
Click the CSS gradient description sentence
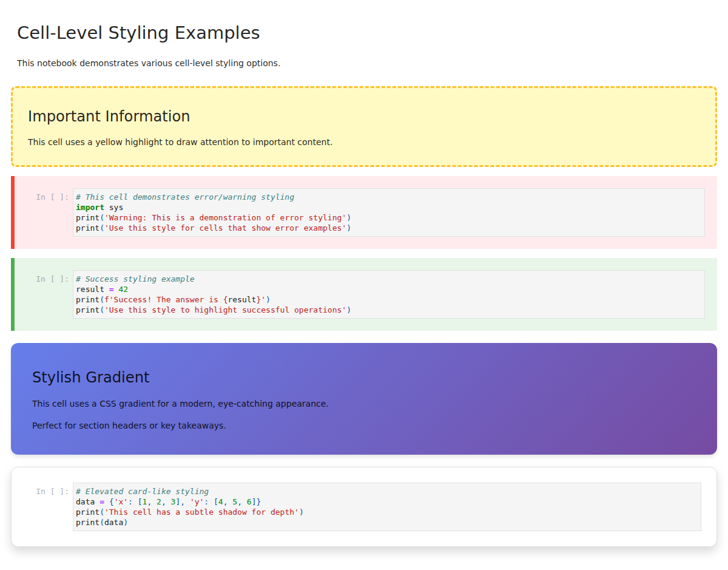click(180, 404)
